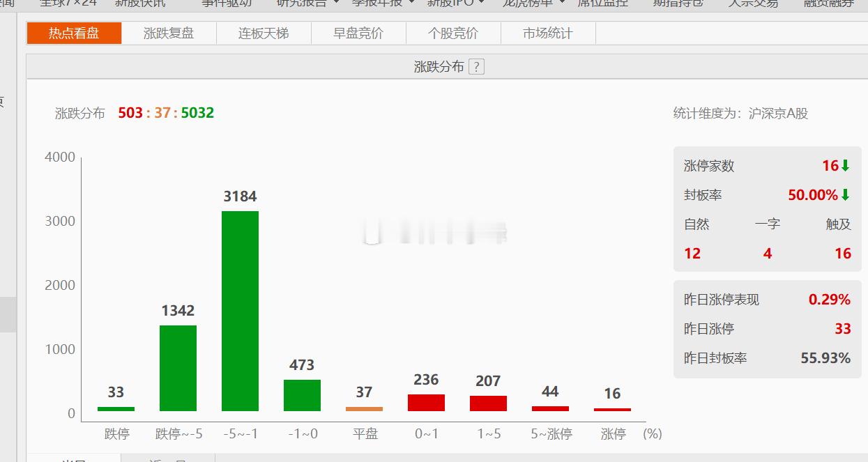Expand the 季报年报 menu dropdown arrow
868x462 pixels.
(x=411, y=2)
